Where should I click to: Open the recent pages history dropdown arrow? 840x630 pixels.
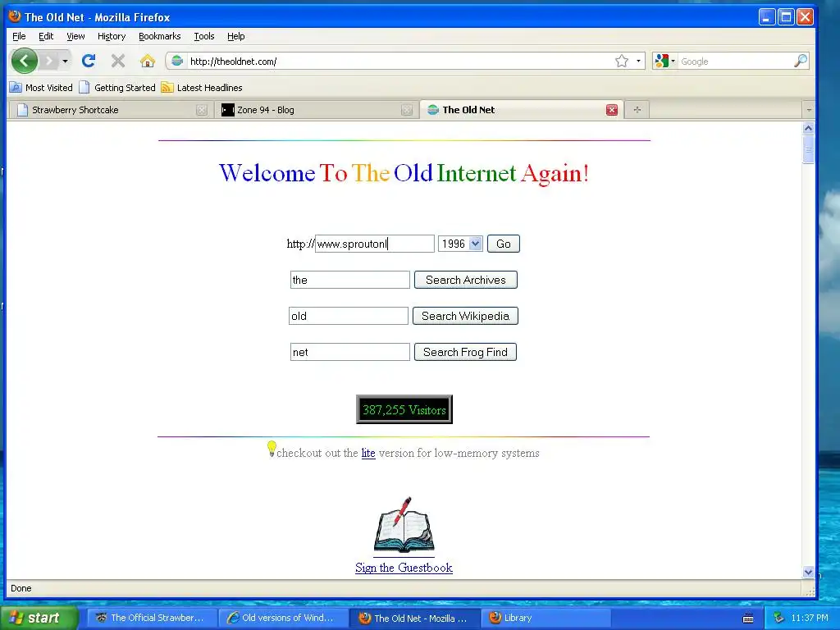tap(65, 61)
